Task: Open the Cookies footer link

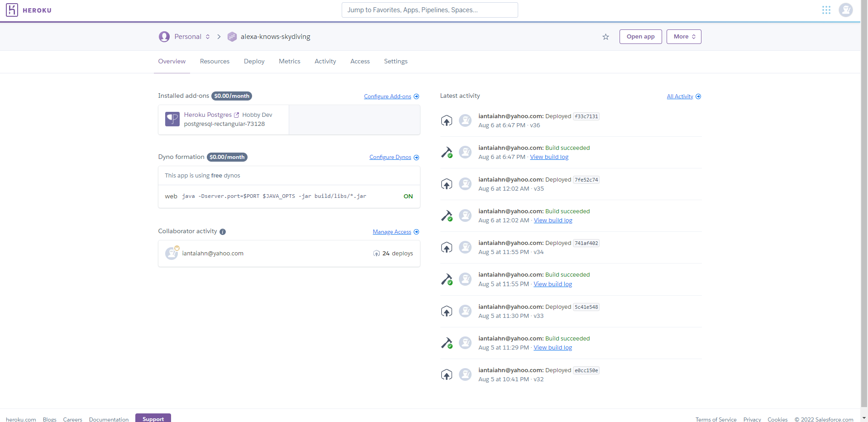Action: (777, 420)
